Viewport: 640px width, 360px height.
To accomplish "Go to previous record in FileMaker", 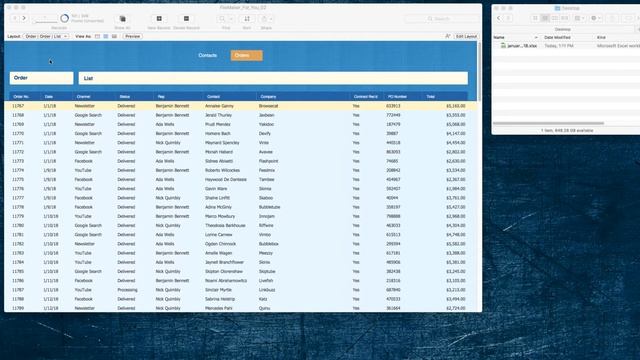I will pyautogui.click(x=15, y=18).
